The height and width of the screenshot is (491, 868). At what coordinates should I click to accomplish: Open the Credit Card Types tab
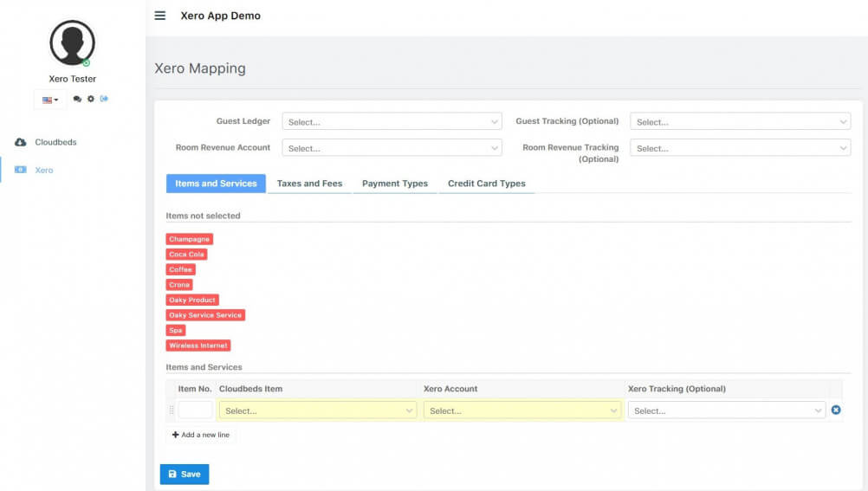[x=486, y=184]
